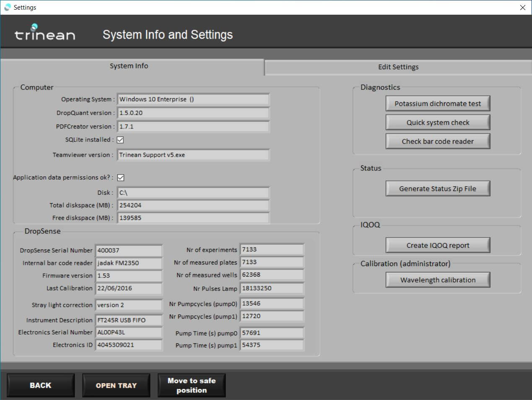Close the Settings window
This screenshot has width=532, height=400.
[522, 8]
